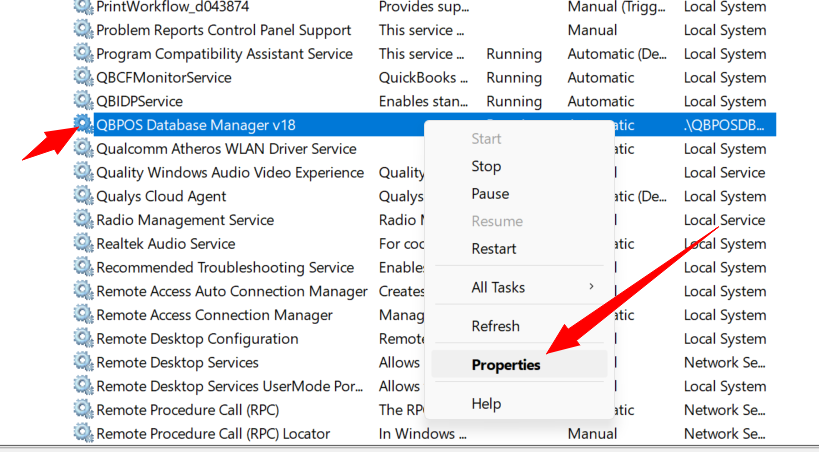Select the Remote Desktop Configuration name

point(197,339)
